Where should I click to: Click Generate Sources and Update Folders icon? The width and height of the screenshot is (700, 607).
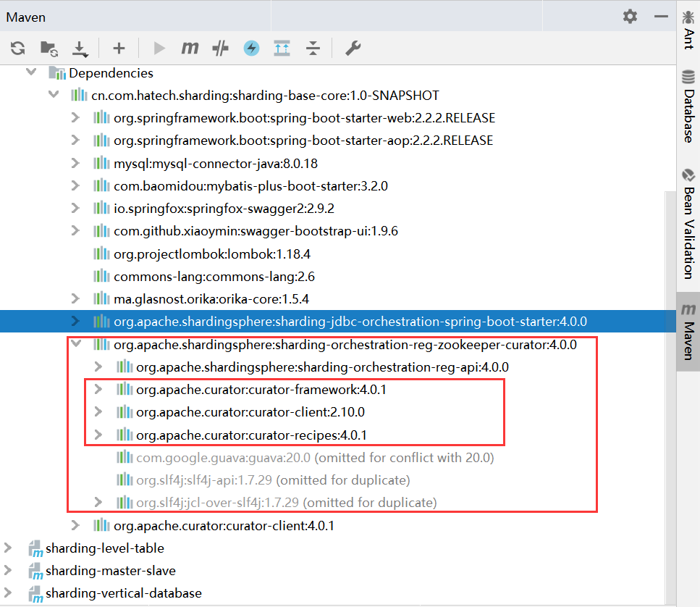click(x=49, y=48)
